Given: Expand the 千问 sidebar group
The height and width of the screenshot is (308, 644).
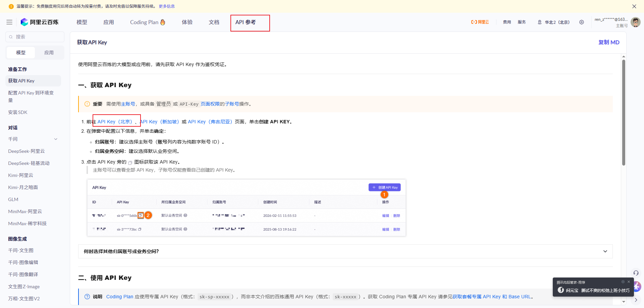Looking at the screenshot, I should pyautogui.click(x=56, y=139).
